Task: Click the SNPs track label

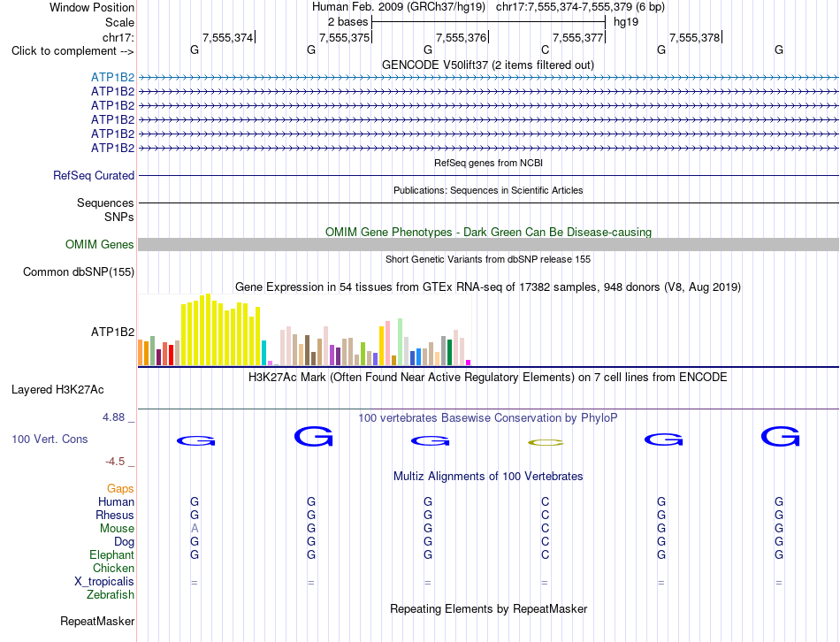Action: (x=119, y=217)
